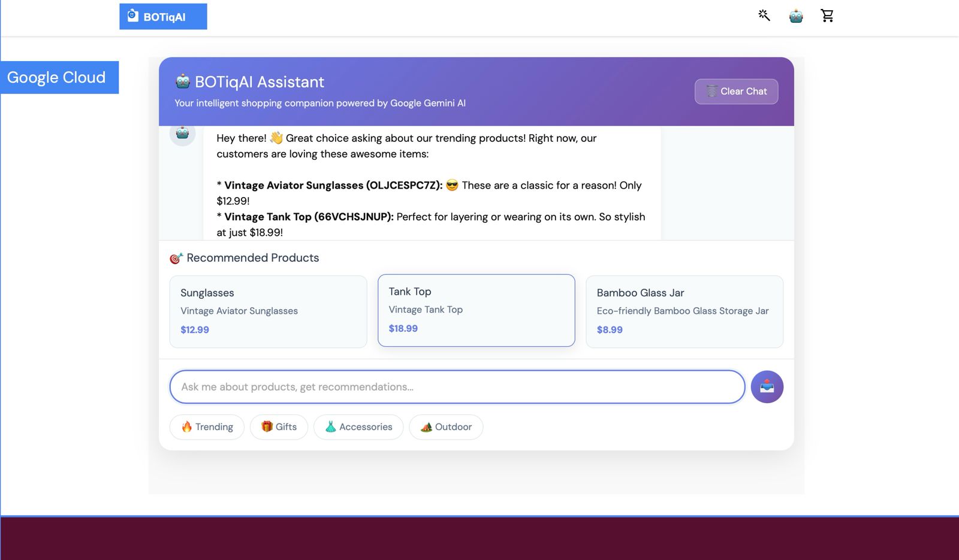This screenshot has width=959, height=560.
Task: Click the Gemini AI subtitle text
Action: point(320,103)
